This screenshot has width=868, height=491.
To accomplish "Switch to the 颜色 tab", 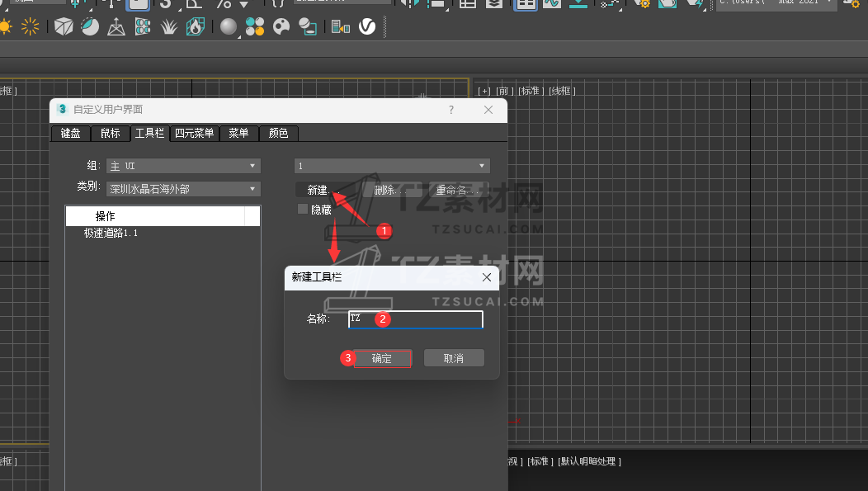I will [x=278, y=134].
